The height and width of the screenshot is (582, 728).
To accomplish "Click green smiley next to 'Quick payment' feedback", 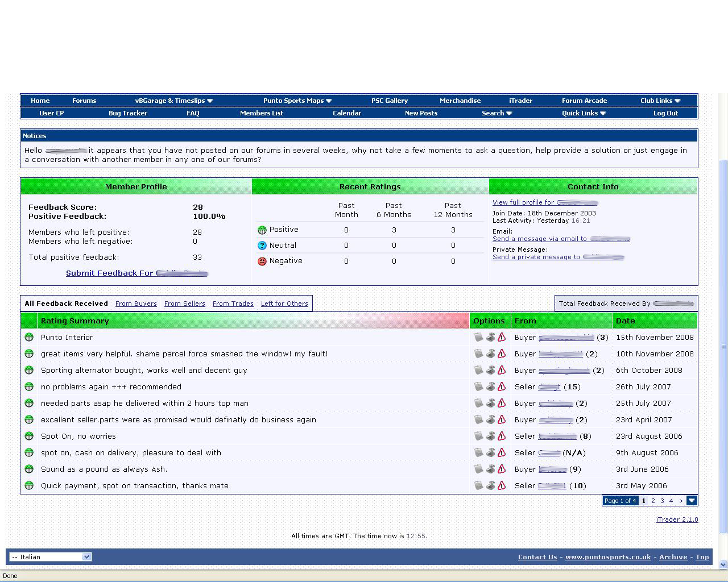I will click(x=29, y=485).
